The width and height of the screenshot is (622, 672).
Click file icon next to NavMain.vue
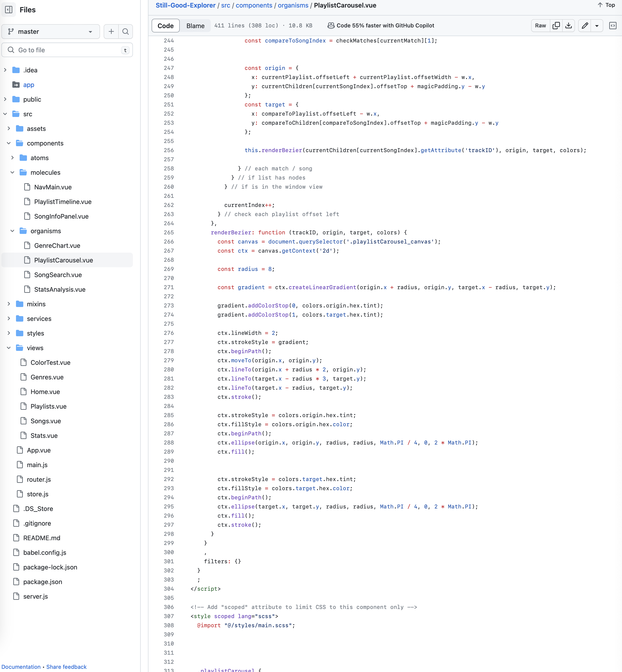pos(27,187)
